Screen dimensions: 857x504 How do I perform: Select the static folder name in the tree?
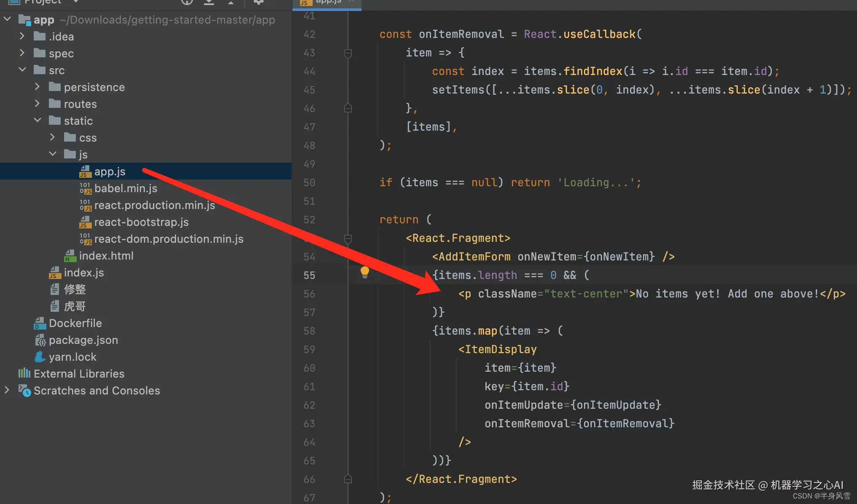(78, 121)
